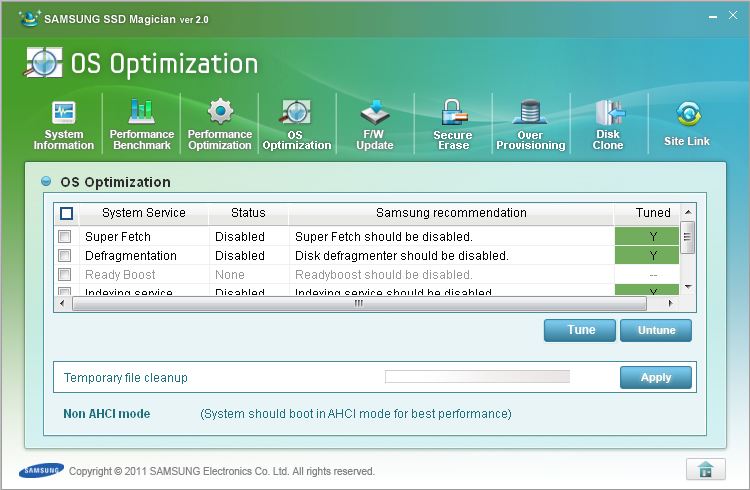Click the Untune button

[x=656, y=330]
